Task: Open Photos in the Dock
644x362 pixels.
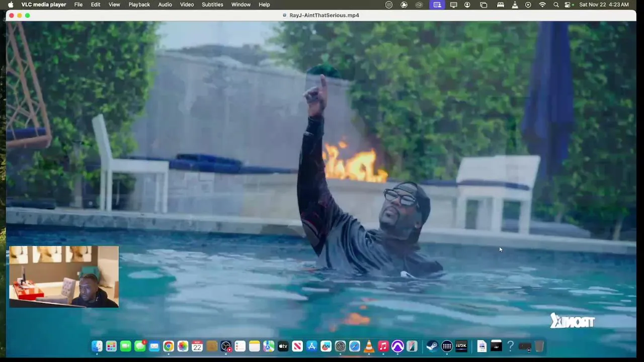Action: click(183, 346)
